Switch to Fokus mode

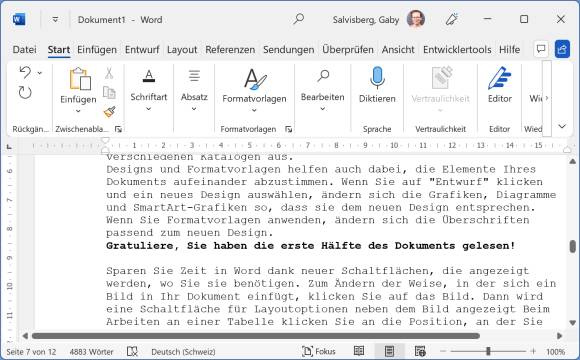319,351
